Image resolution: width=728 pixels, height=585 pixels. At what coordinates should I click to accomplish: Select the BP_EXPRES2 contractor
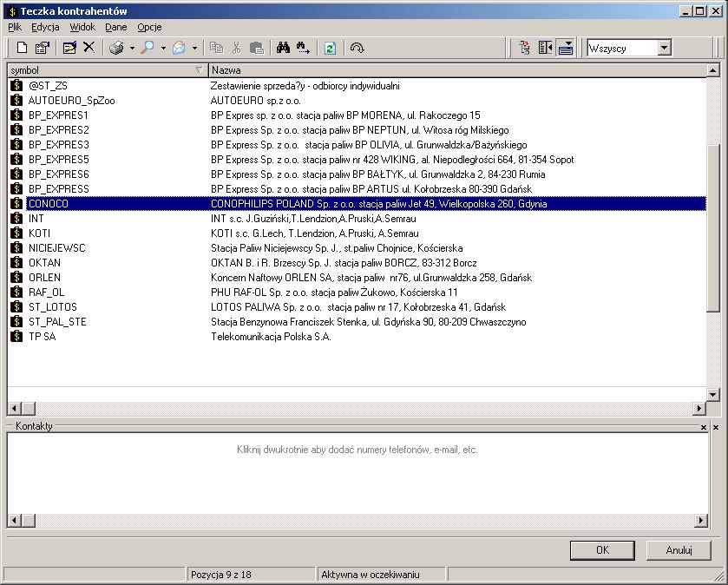point(357,130)
